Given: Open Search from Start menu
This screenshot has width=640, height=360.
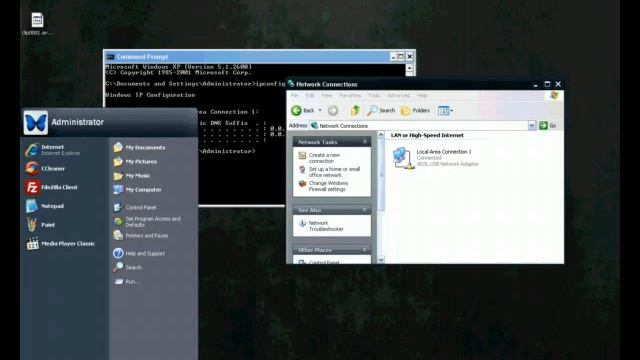Looking at the screenshot, I should point(128,267).
